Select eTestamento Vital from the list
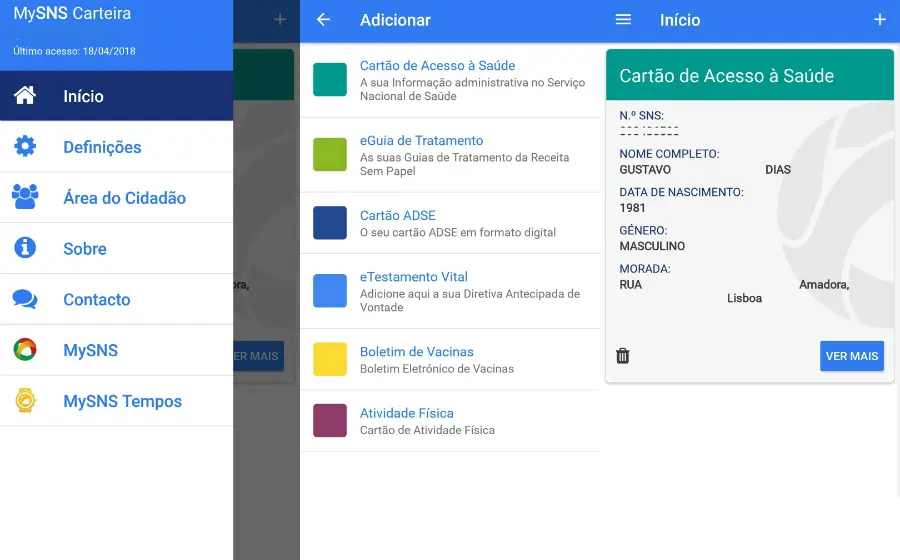Image resolution: width=900 pixels, height=560 pixels. click(x=413, y=277)
